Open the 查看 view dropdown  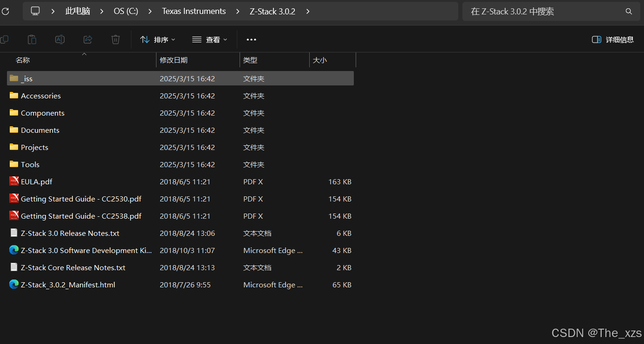coord(210,39)
